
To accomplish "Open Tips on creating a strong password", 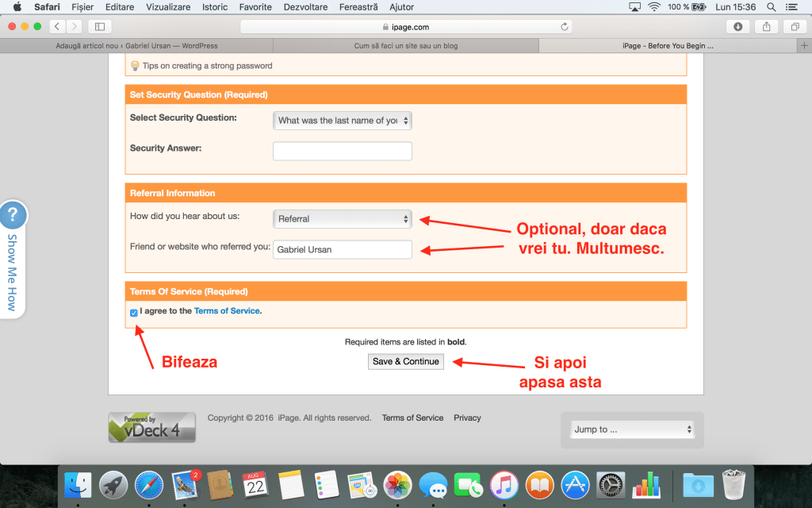I will tap(207, 66).
